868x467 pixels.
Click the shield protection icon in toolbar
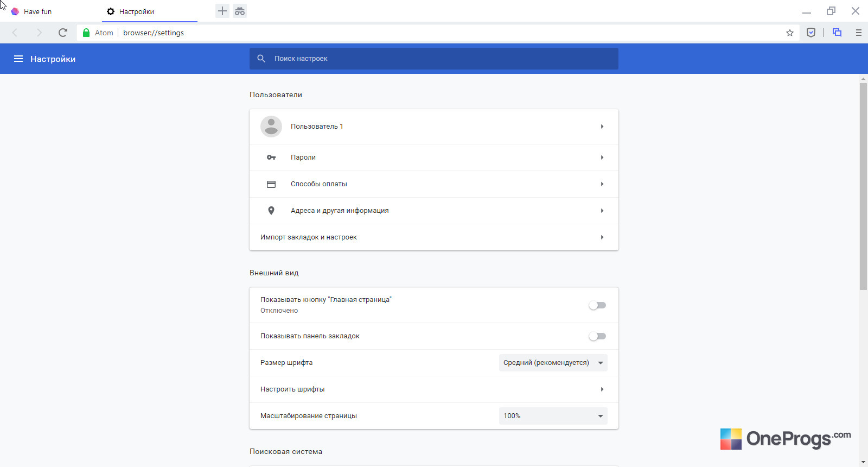pos(811,33)
